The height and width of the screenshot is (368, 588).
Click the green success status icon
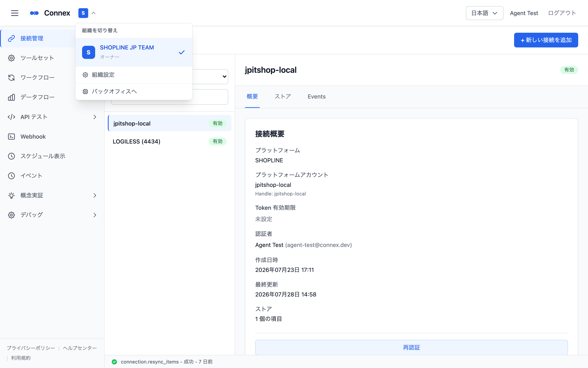(x=114, y=362)
